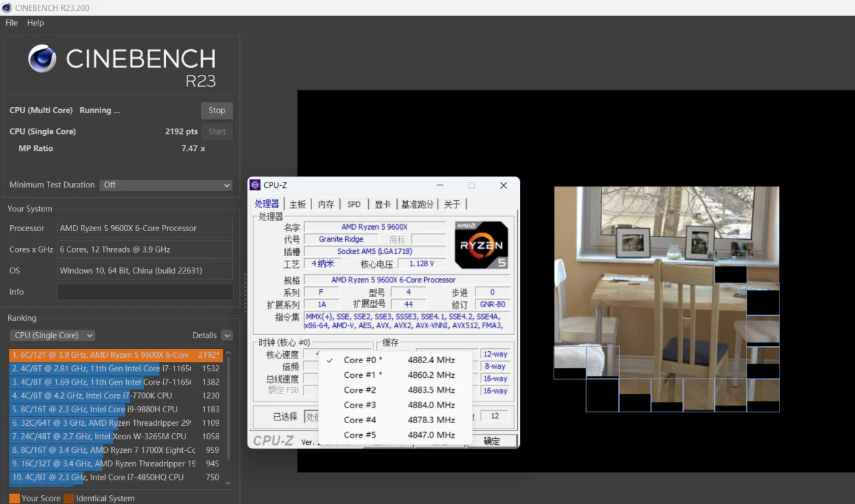Select the Cores x GHz field

click(x=145, y=249)
